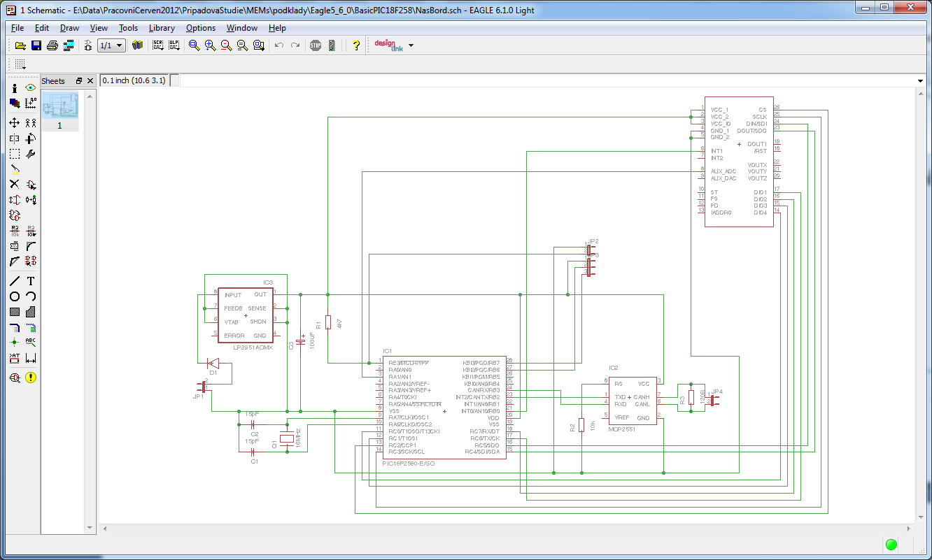This screenshot has height=560, width=932.
Task: Open the File menu
Action: pos(17,28)
